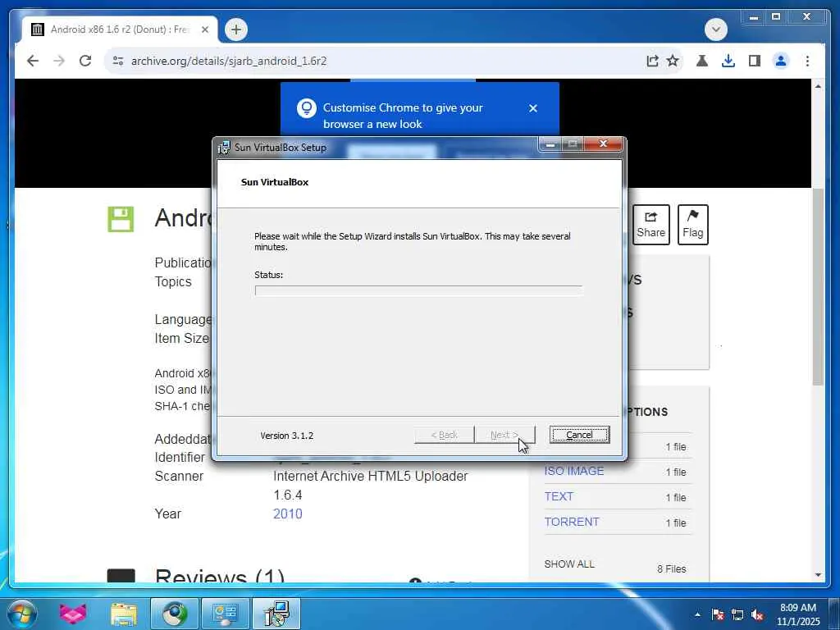Toggle Chrome side panel icon
Screen dimensions: 840x630
tap(755, 61)
